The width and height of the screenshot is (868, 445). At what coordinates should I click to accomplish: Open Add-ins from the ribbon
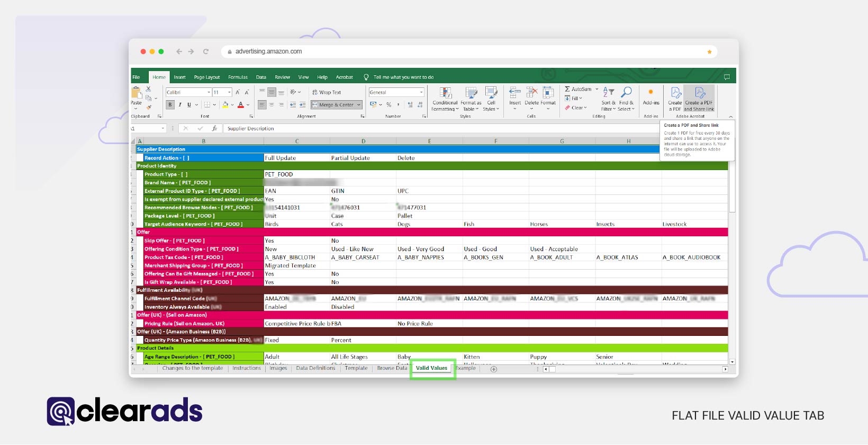pyautogui.click(x=651, y=96)
